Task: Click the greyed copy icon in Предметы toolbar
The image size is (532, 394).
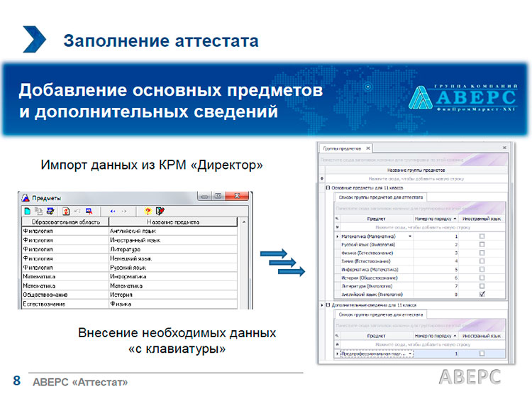Action: click(39, 212)
